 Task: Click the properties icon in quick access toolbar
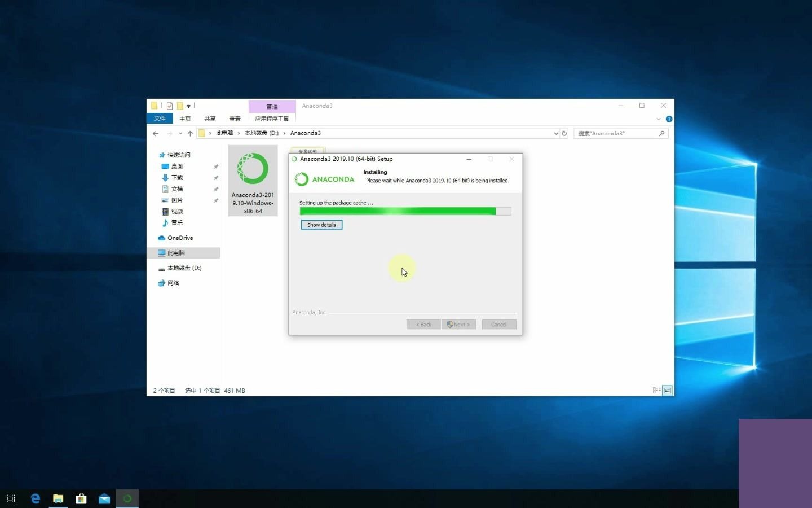pyautogui.click(x=169, y=106)
